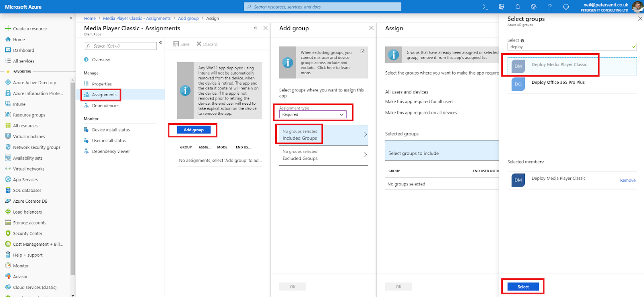Click the blue Add group button
Image resolution: width=644 pixels, height=297 pixels.
click(194, 130)
